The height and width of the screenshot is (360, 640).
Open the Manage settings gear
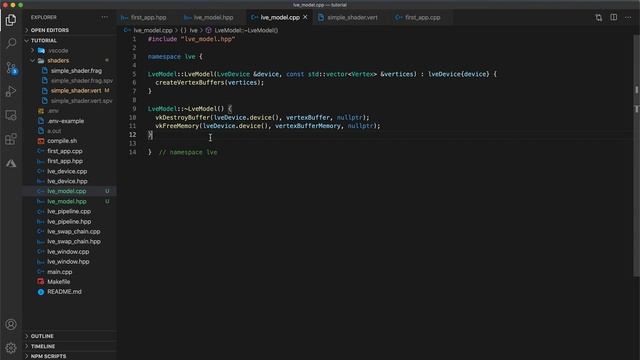tap(11, 348)
